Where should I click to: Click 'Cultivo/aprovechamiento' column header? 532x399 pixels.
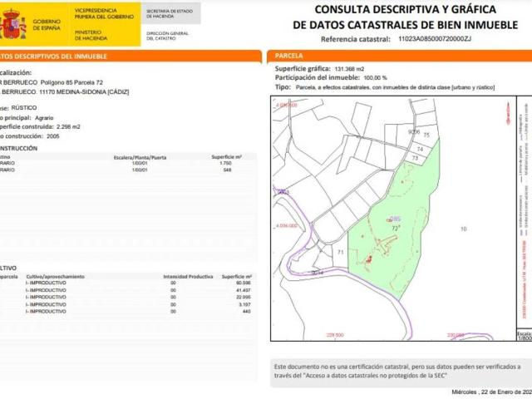[56, 277]
